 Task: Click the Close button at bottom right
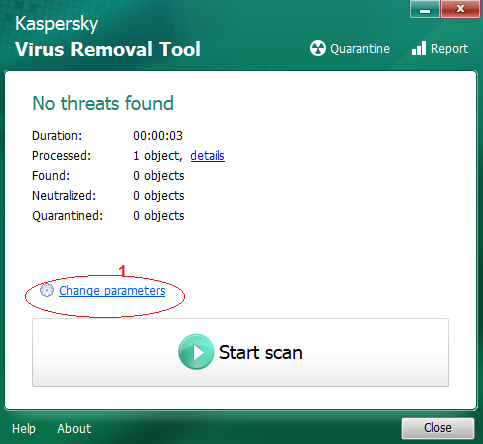point(438,428)
